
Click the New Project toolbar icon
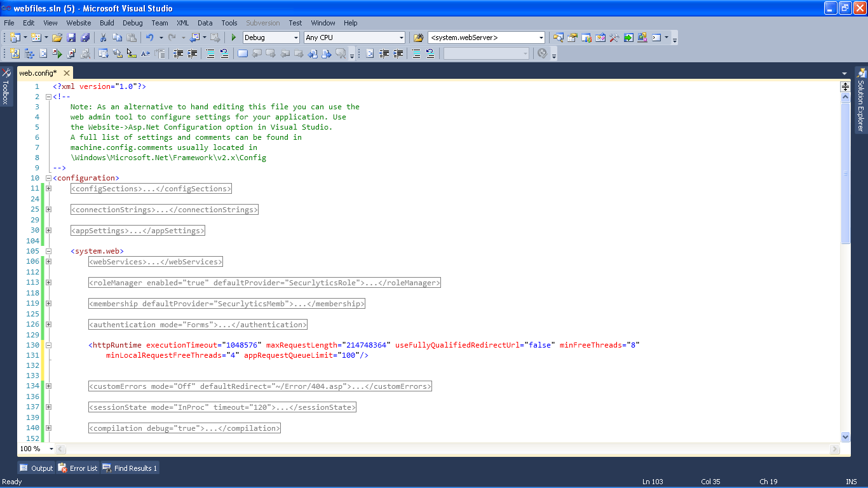pos(15,37)
